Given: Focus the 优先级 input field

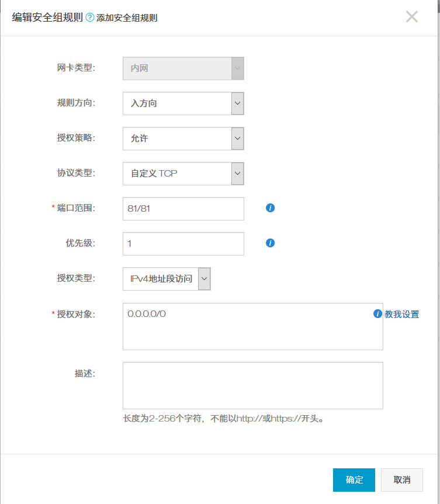Looking at the screenshot, I should (183, 244).
